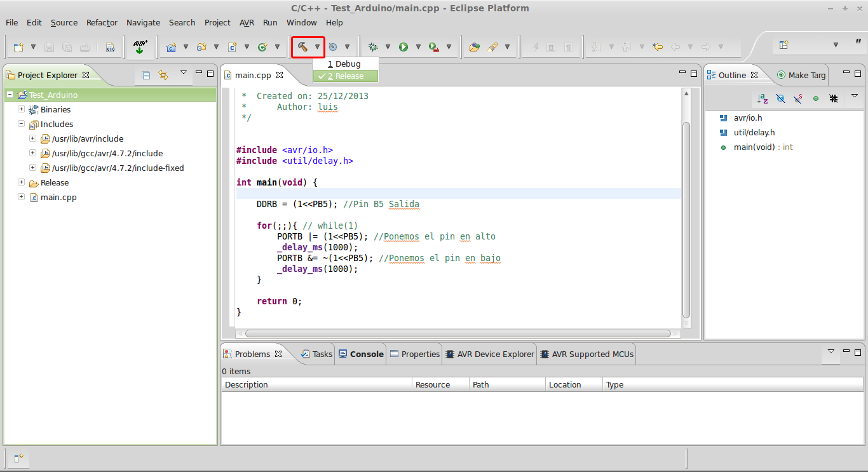Open the Project menu
Screen dimensions: 868x472
[x=217, y=22]
